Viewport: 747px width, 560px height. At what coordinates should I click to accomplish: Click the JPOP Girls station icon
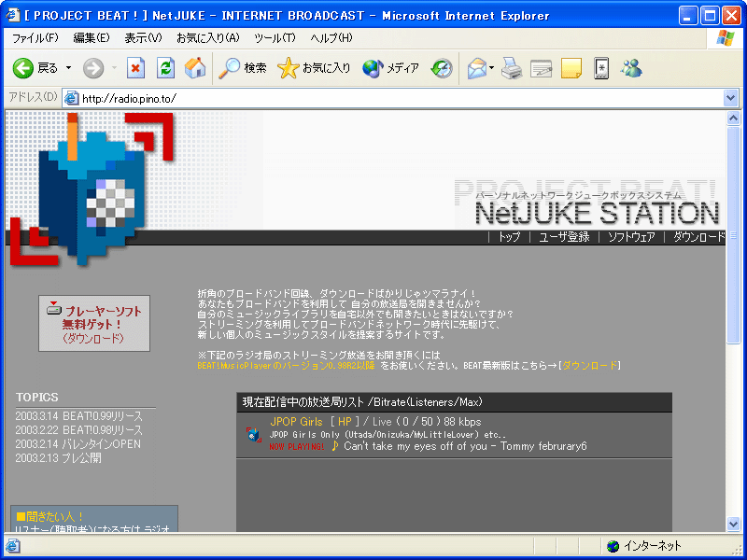[x=253, y=434]
